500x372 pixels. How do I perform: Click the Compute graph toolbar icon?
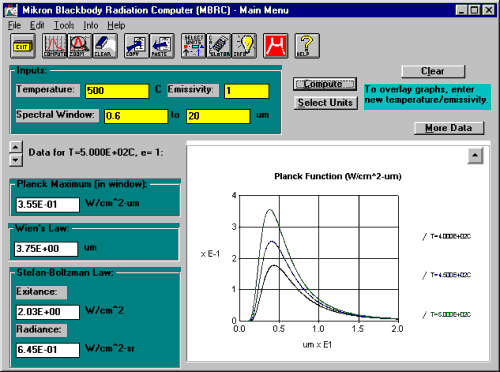point(55,46)
